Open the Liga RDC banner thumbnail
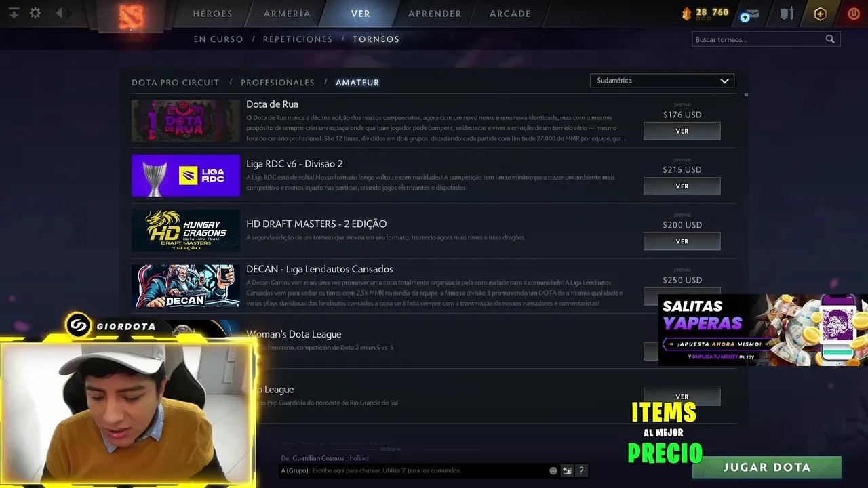The width and height of the screenshot is (868, 488). click(186, 176)
